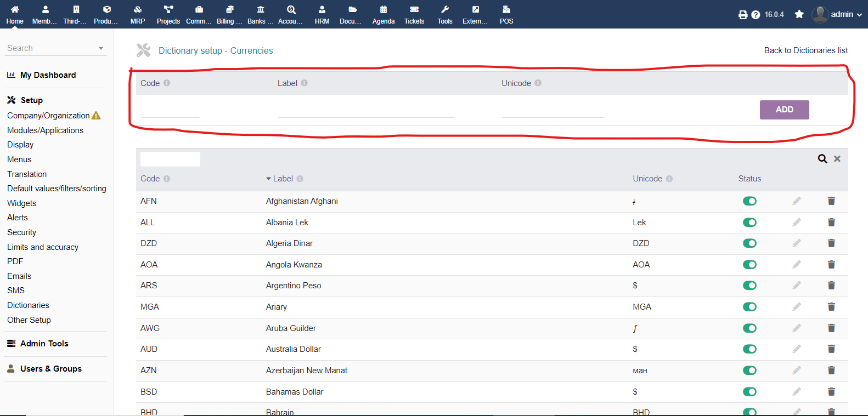Toggle status of Afghanistan Afghani
Screen dimensions: 868x416
point(749,201)
